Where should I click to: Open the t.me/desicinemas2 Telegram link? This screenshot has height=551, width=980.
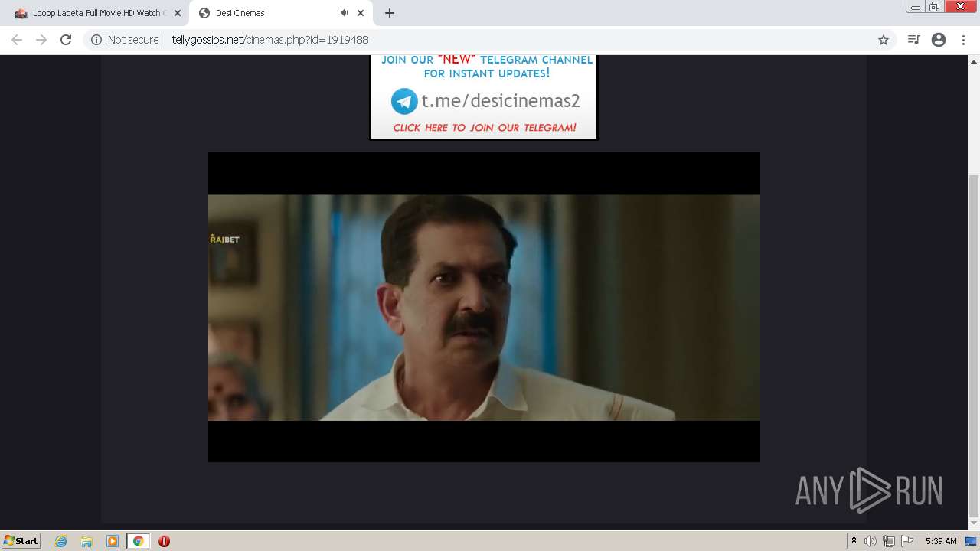click(x=501, y=101)
